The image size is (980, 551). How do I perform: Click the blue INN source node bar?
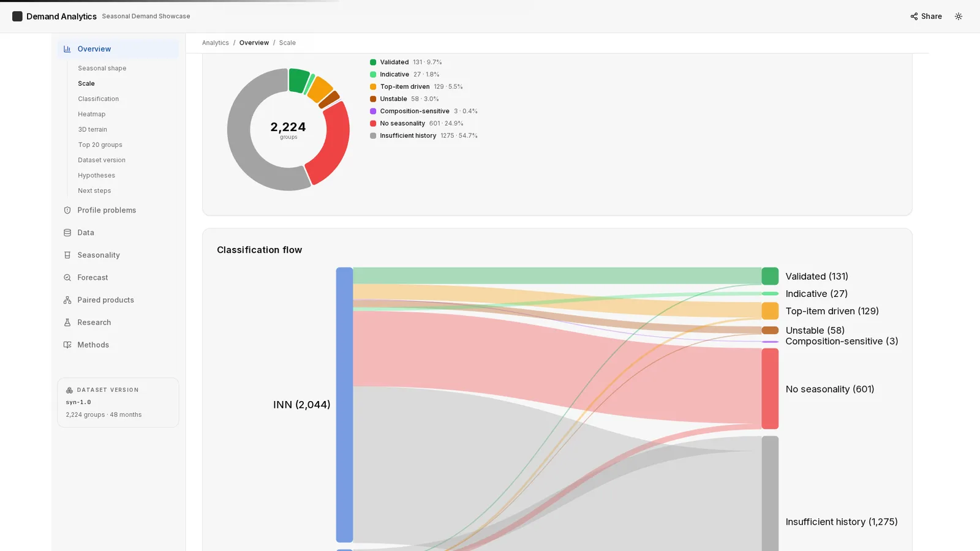point(344,405)
